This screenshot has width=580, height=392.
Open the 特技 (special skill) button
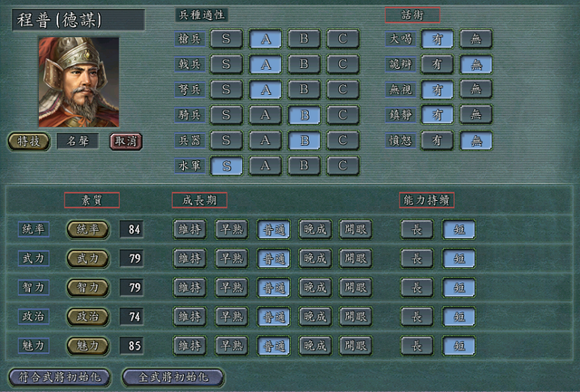pos(29,141)
